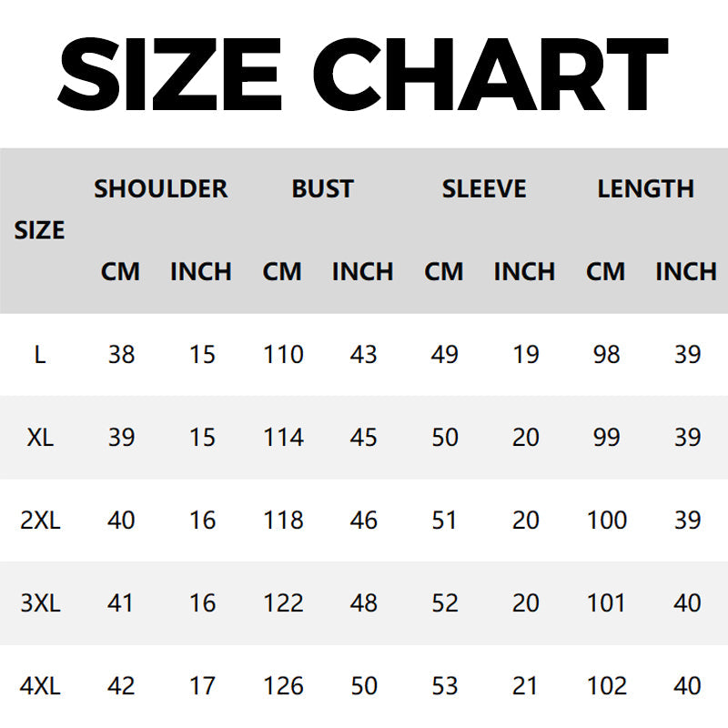The image size is (728, 728).
Task: Select the 2XL size row label
Action: point(39,521)
